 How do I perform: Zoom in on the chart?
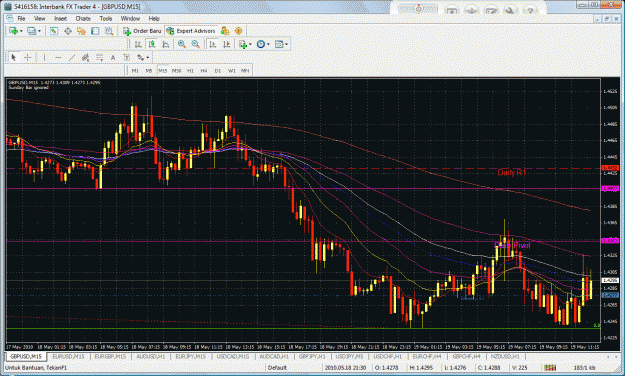point(182,44)
